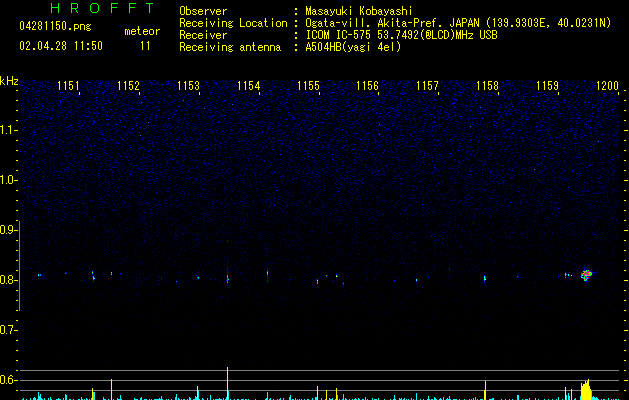Click the meteor count 11

pos(145,46)
